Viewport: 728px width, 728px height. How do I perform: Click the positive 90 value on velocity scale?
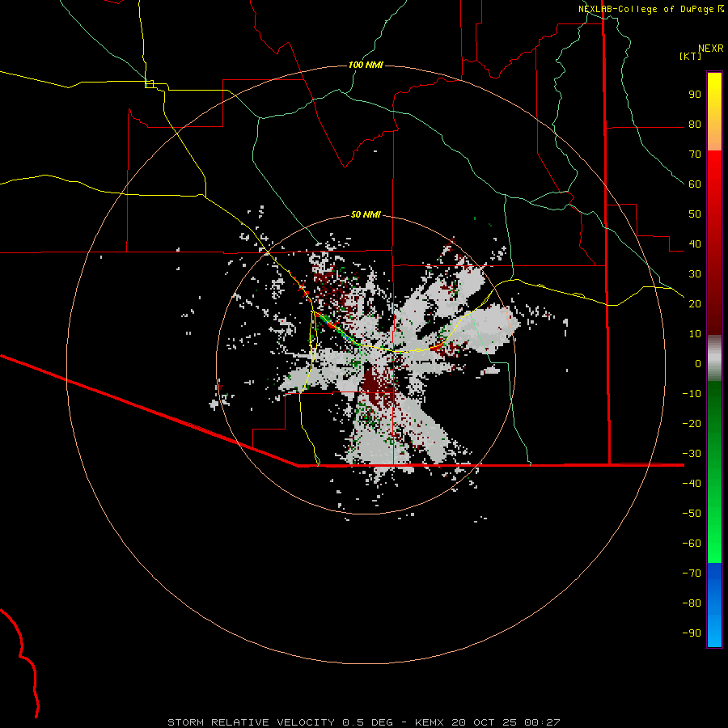coord(695,95)
